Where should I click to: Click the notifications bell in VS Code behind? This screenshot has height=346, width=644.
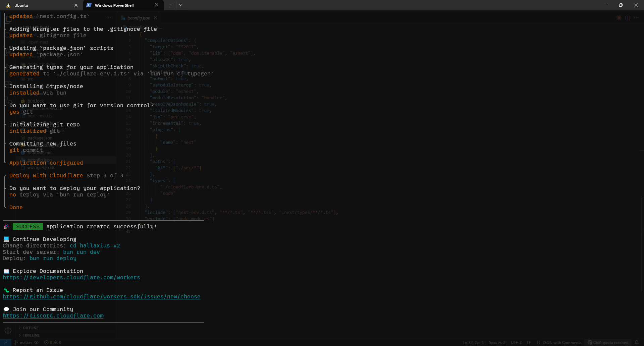tap(637, 343)
